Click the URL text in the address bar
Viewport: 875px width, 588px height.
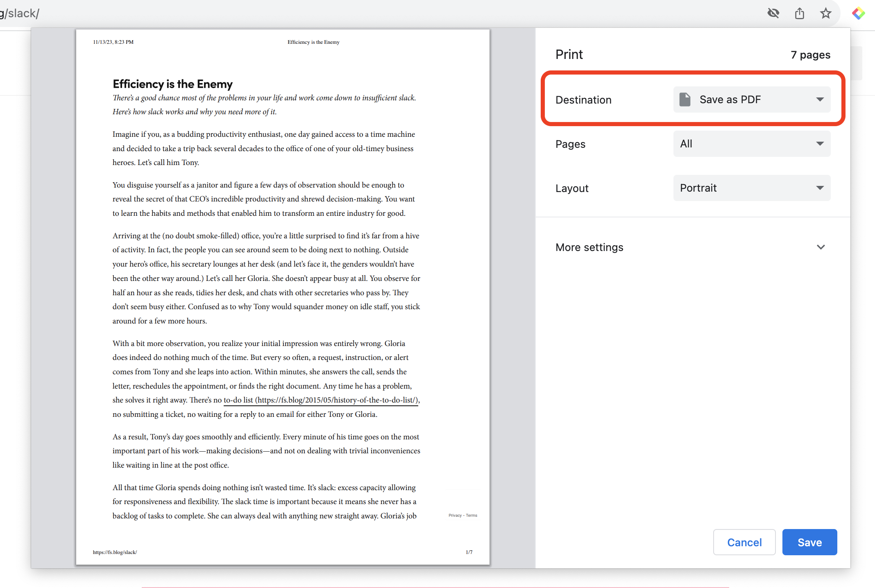[20, 13]
